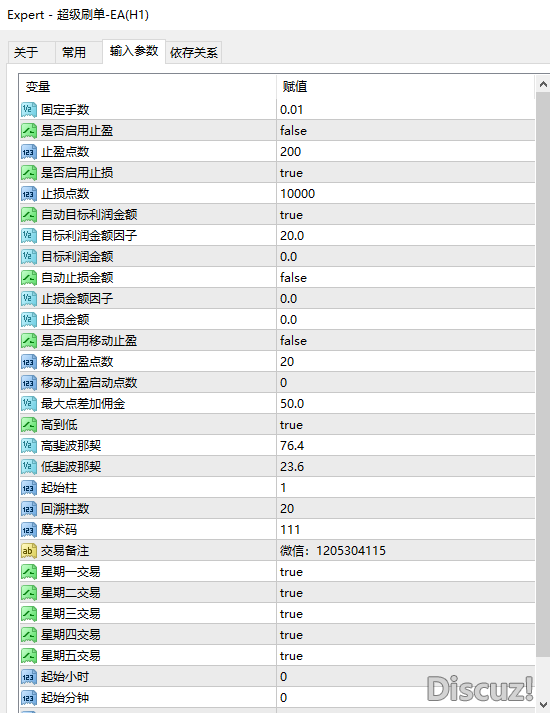Click the integer icon beside 起始分钟
The width and height of the screenshot is (550, 713).
[x=29, y=698]
